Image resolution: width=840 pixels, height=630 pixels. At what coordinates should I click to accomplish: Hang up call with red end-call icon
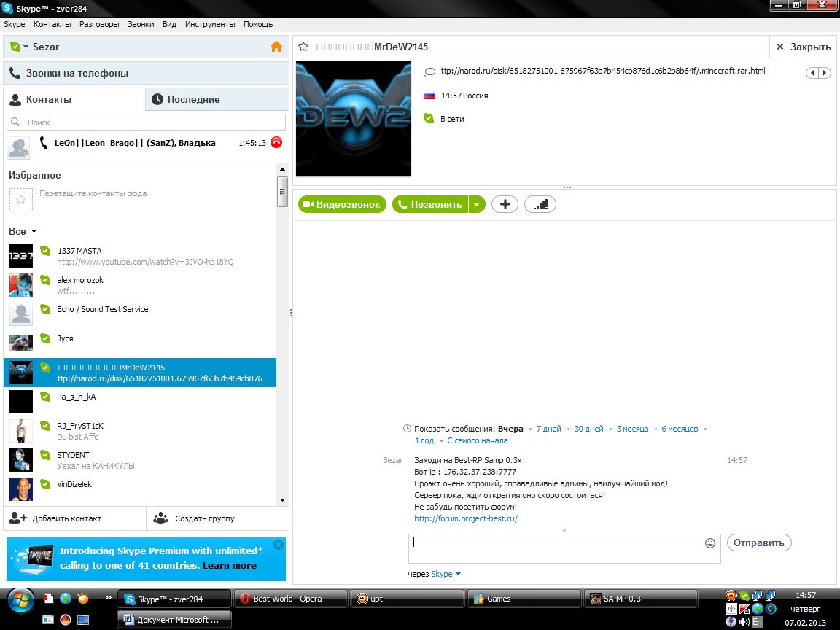coord(276,142)
